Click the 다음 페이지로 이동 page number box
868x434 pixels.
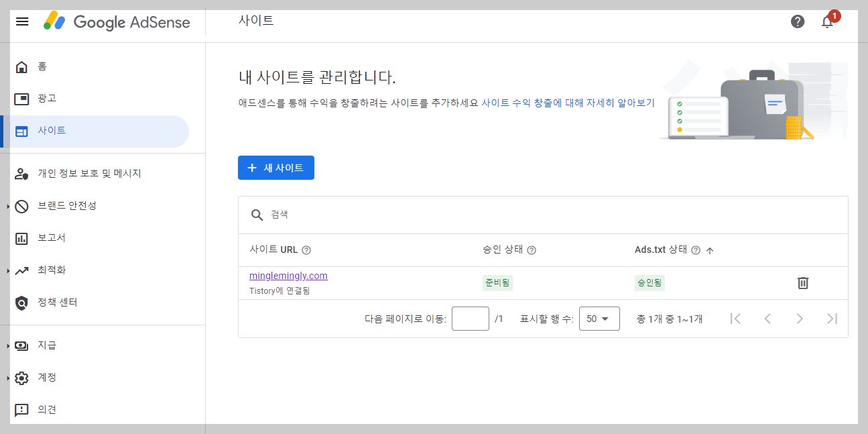tap(471, 319)
